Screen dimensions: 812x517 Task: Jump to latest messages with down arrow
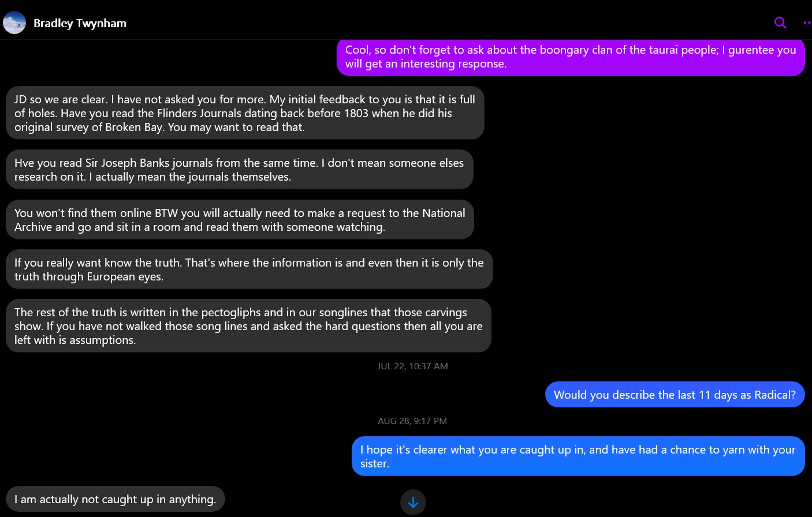413,503
